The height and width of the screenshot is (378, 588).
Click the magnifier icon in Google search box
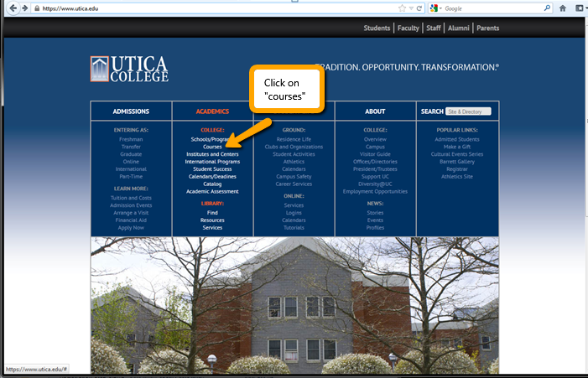(547, 8)
